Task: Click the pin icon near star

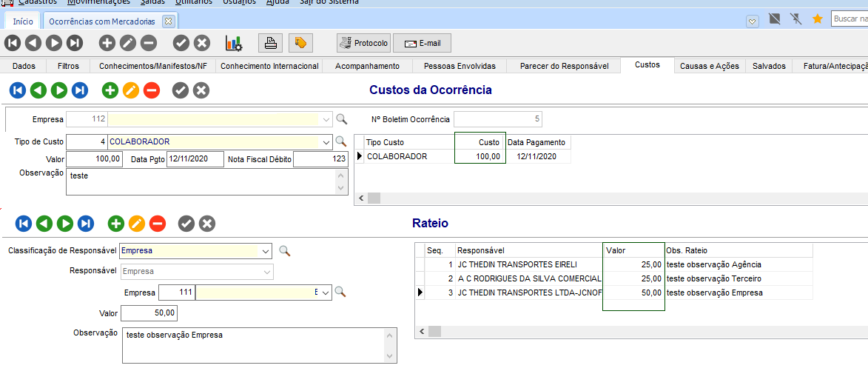Action: point(796,19)
